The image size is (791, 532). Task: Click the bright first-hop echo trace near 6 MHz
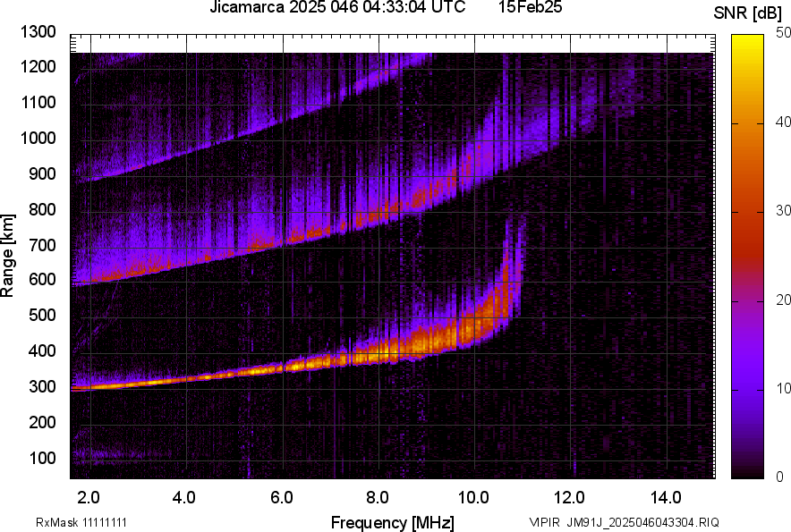(283, 367)
